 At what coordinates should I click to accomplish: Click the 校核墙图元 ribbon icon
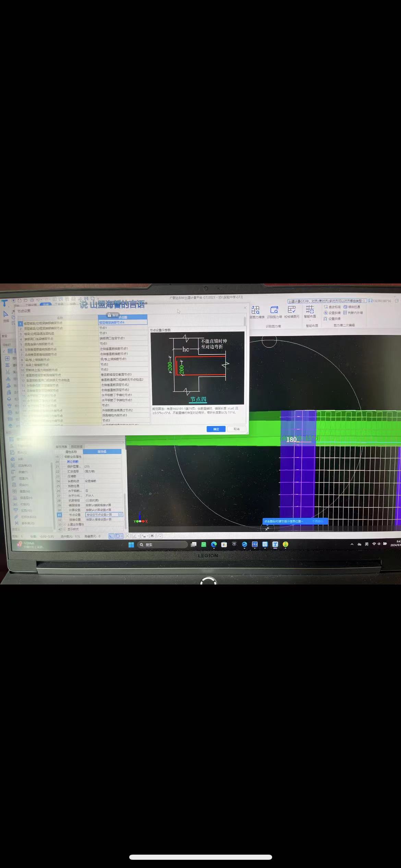pyautogui.click(x=292, y=312)
